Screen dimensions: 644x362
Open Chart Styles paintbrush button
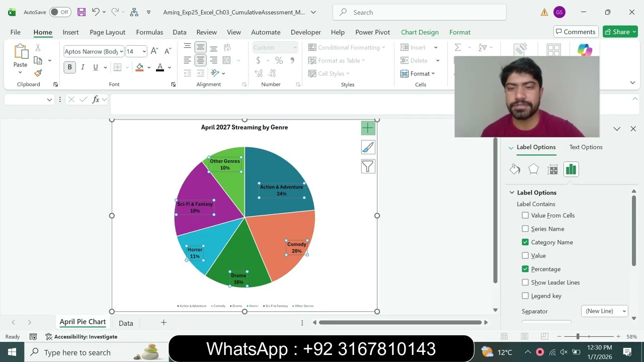(x=368, y=147)
